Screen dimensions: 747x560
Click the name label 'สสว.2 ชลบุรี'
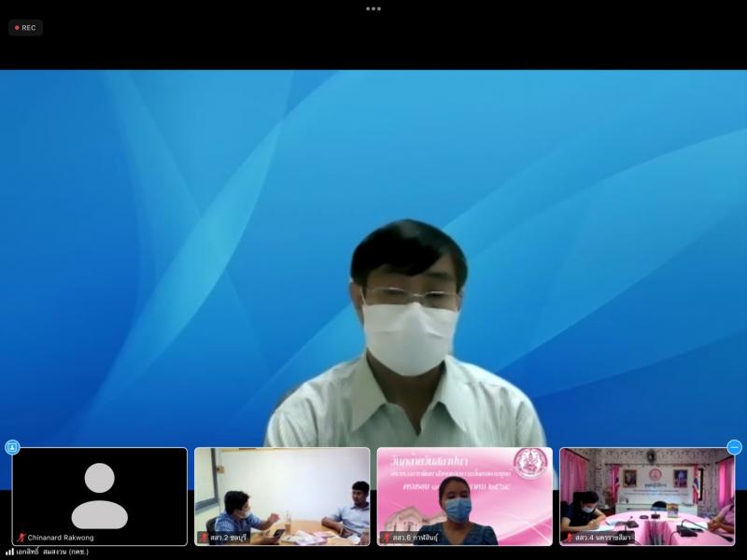pyautogui.click(x=229, y=538)
